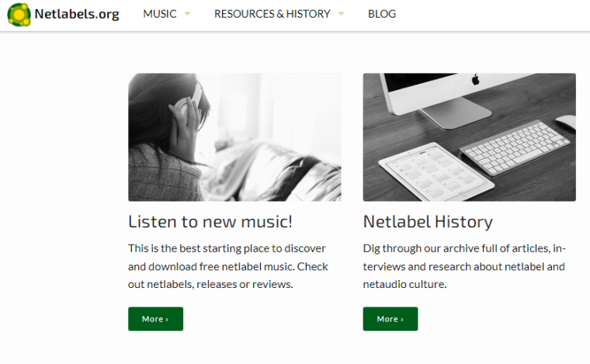Click the paragraph about the articles archive
Screen dimensions: 590x364
(x=464, y=266)
